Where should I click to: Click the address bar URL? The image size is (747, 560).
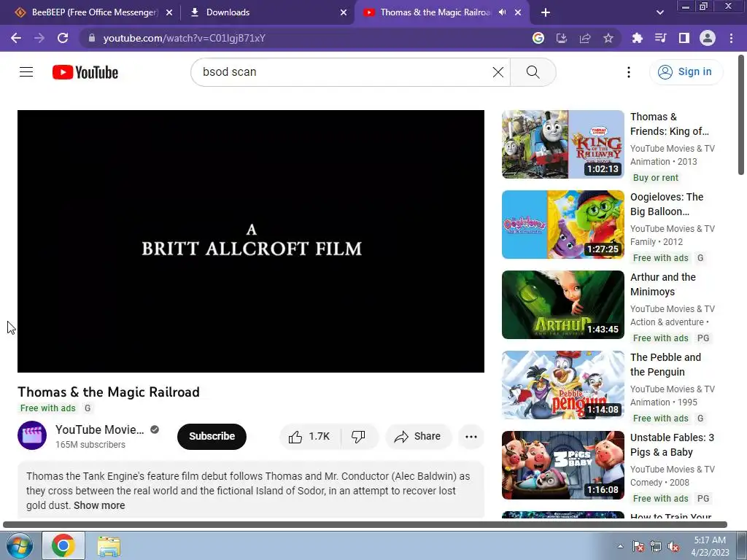[185, 38]
